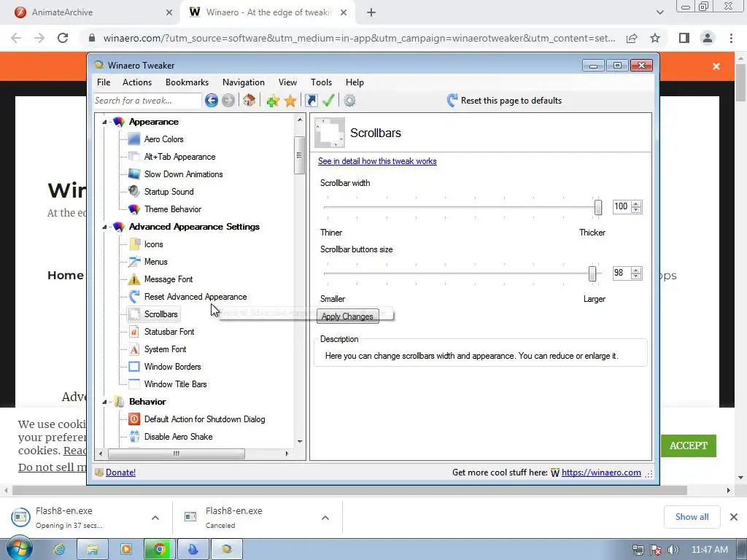This screenshot has height=560, width=747.
Task: Click tree panel vertical scrollbar down arrow
Action: pos(300,441)
